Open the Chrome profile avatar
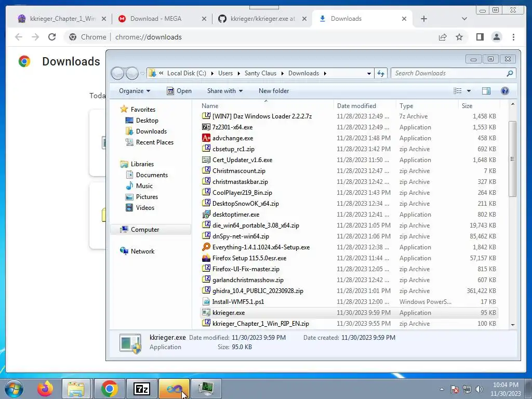This screenshot has width=532, height=399. [x=497, y=37]
